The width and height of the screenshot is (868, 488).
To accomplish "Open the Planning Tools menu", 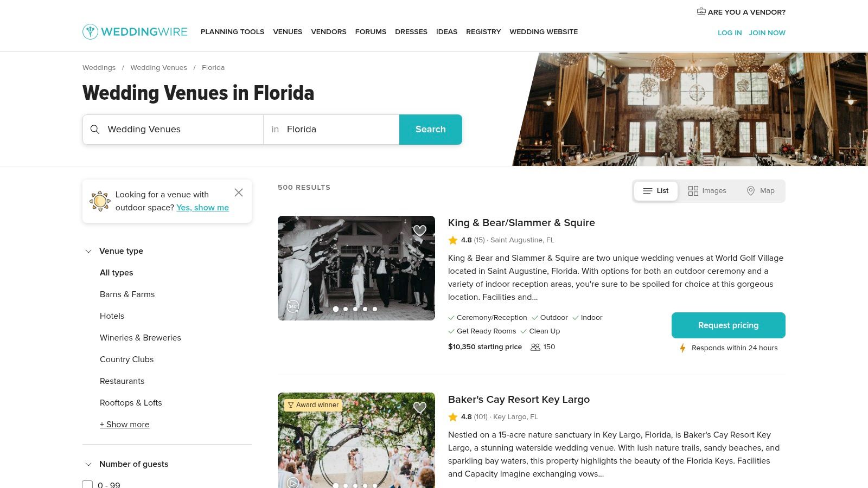I will click(232, 32).
